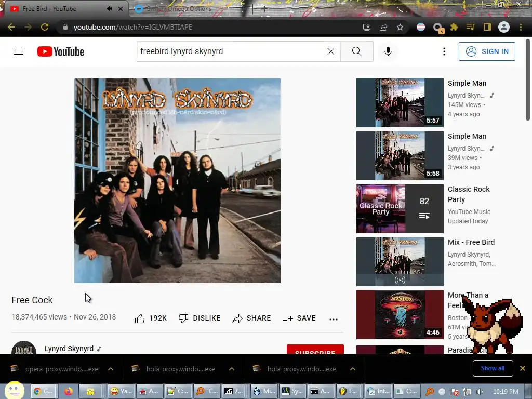Mute the Free Bird tab audio icon

[x=109, y=8]
